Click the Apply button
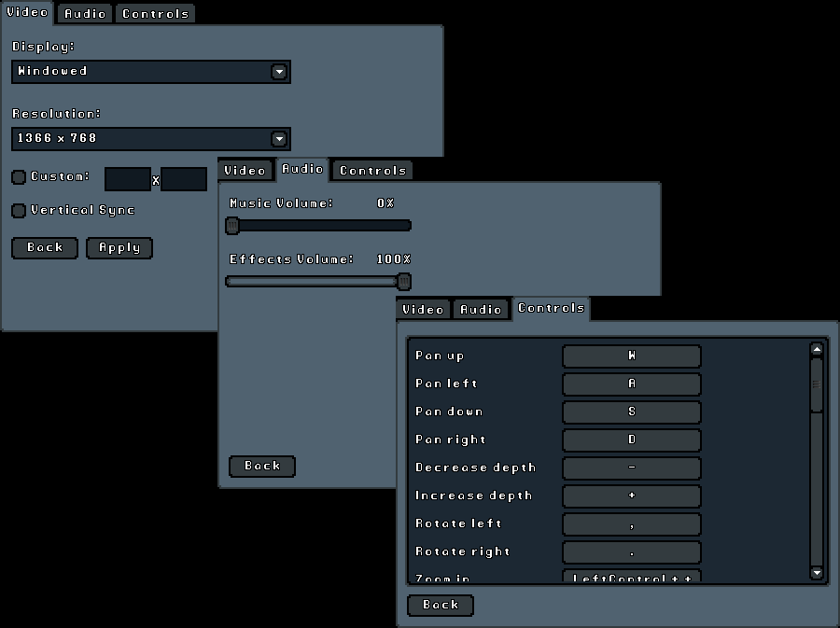The height and width of the screenshot is (628, 840). pos(119,248)
